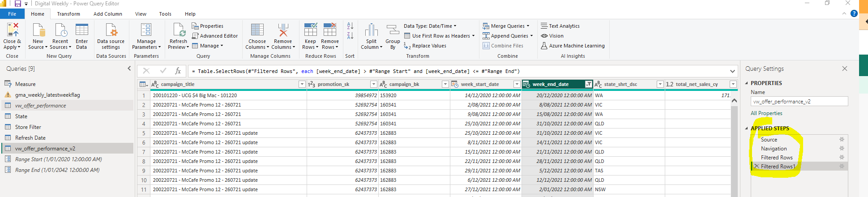868x197 pixels.
Task: Open promotion_sk column filter dropdown
Action: click(x=373, y=84)
